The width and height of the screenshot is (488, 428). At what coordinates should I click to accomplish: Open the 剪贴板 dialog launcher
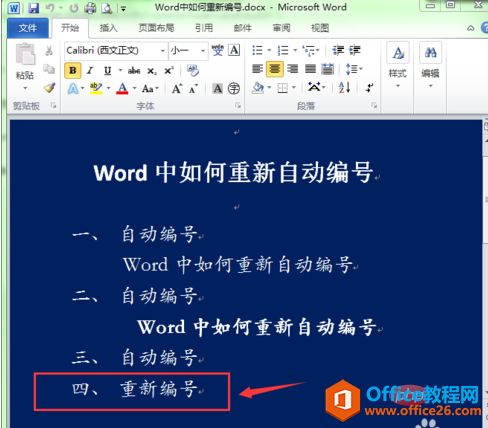(53, 105)
